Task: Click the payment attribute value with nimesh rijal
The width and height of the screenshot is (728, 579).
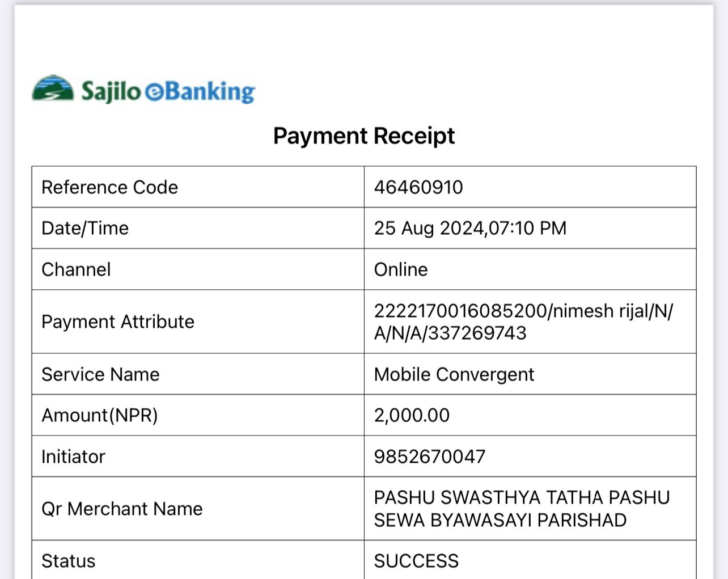Action: (523, 322)
